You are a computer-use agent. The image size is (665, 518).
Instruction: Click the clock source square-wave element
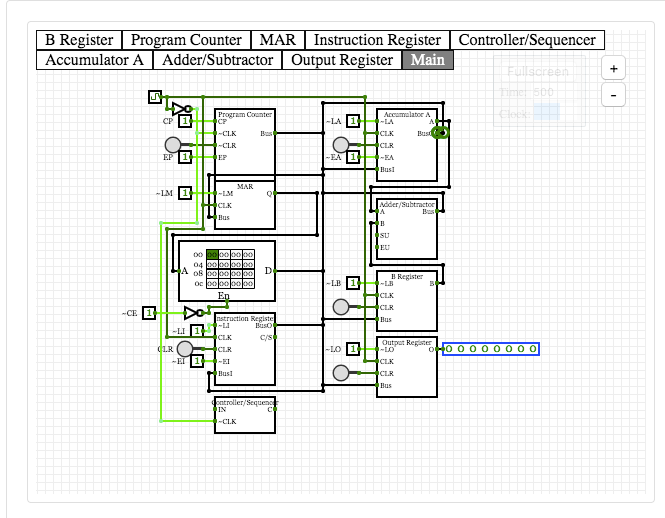tap(155, 97)
